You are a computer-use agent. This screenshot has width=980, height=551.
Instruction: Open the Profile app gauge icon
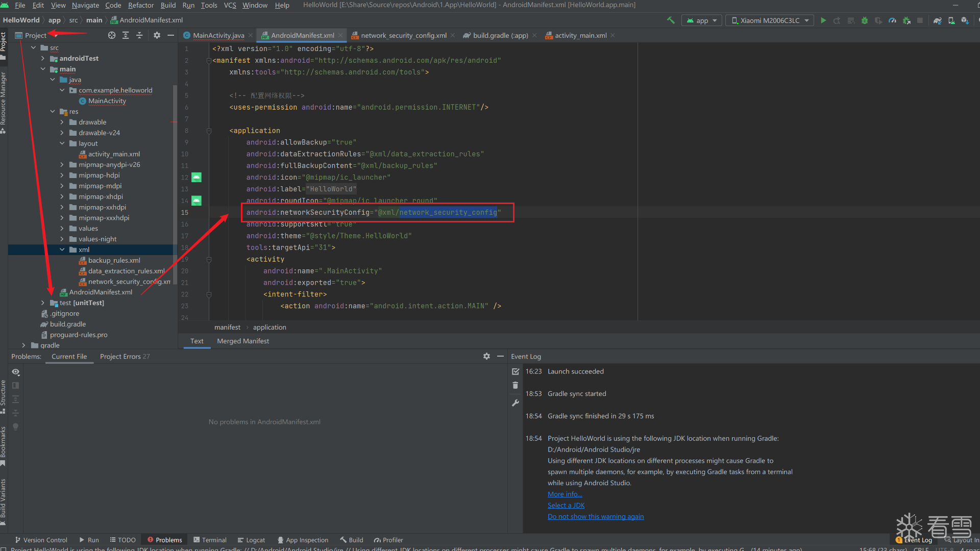(892, 20)
